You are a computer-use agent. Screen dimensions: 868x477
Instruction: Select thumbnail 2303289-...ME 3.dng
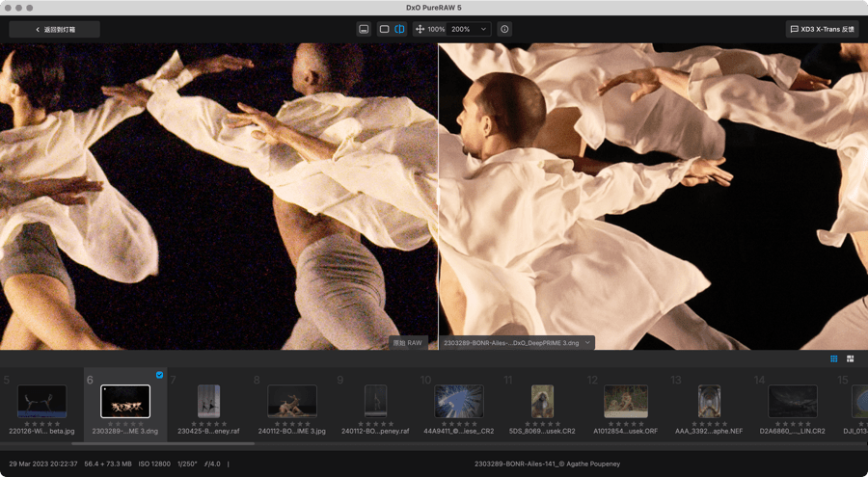click(125, 401)
